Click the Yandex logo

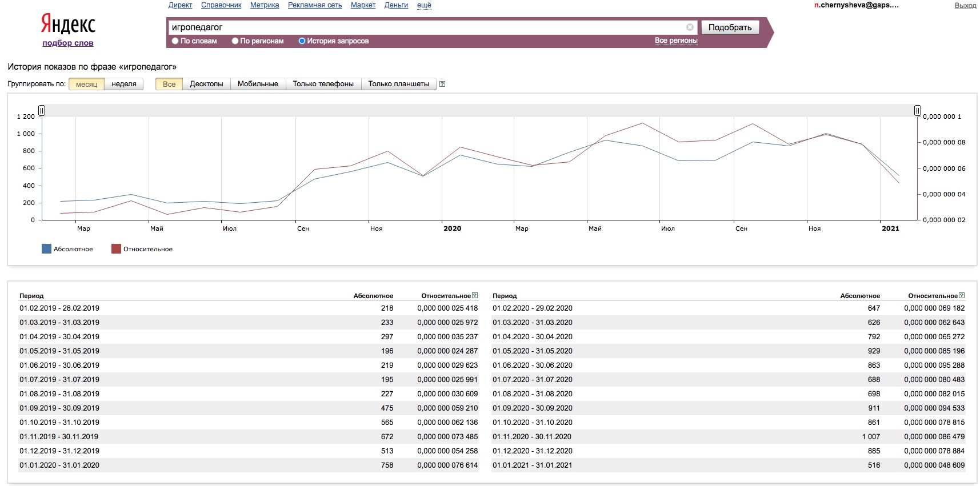(x=68, y=25)
